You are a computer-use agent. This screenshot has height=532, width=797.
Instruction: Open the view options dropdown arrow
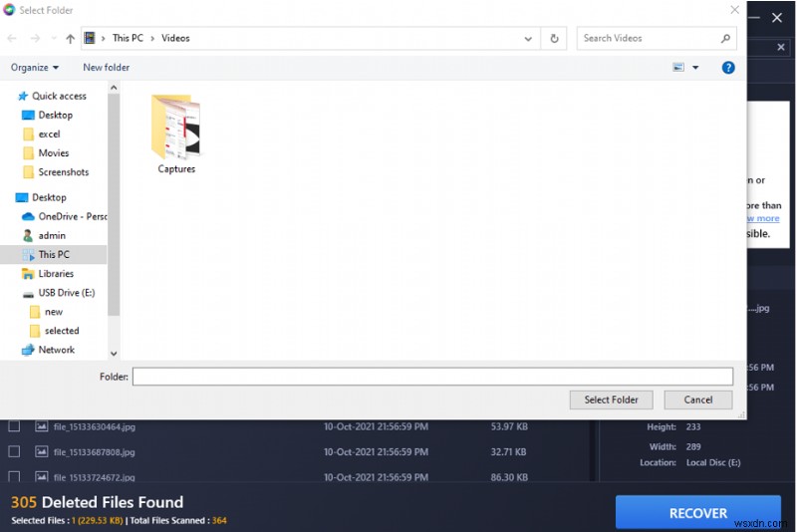click(x=695, y=68)
